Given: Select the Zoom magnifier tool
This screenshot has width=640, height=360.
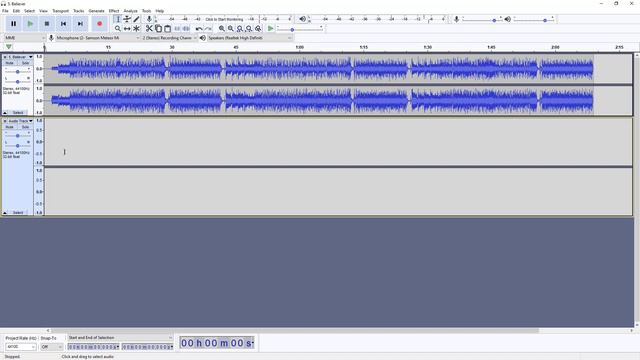Looking at the screenshot, I should pos(118,29).
